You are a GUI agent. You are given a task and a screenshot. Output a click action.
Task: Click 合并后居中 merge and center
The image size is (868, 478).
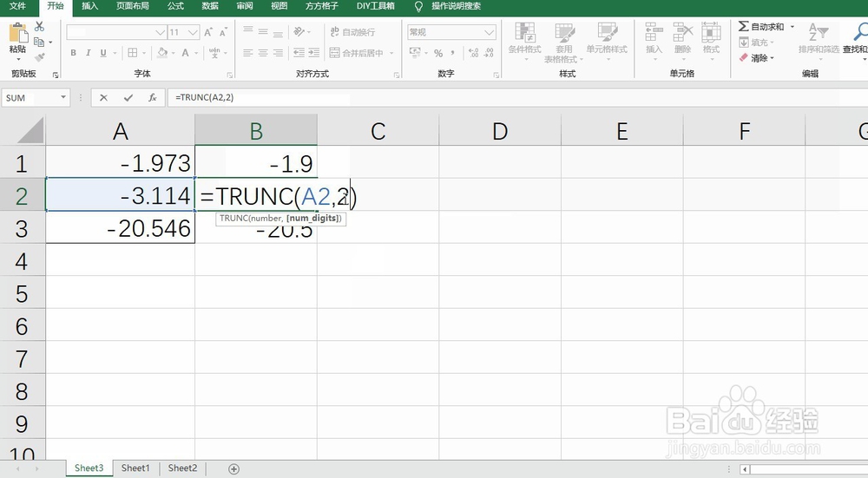[356, 53]
